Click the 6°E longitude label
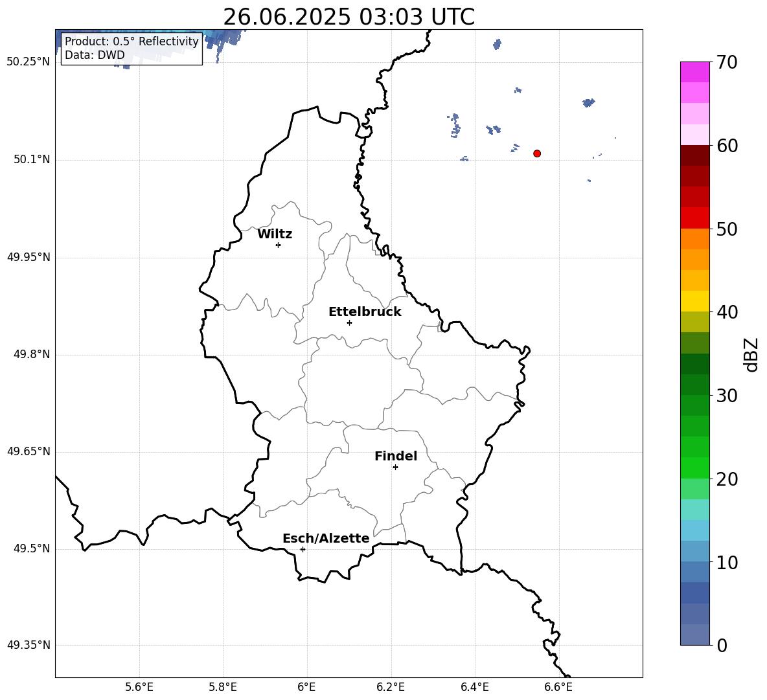Image resolution: width=767 pixels, height=700 pixels. point(306,687)
